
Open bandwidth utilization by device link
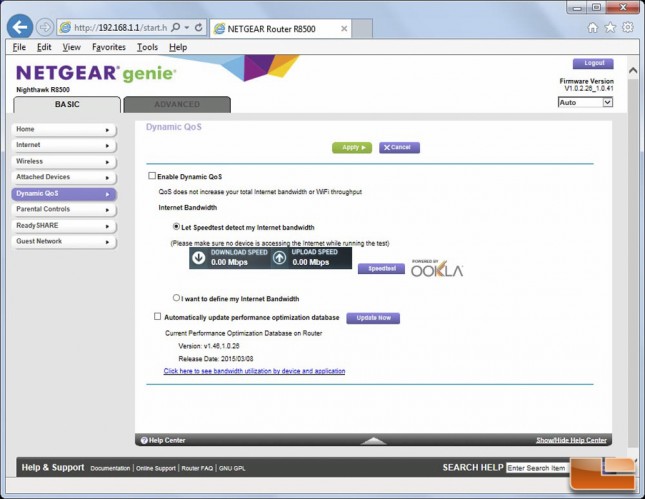[254, 371]
